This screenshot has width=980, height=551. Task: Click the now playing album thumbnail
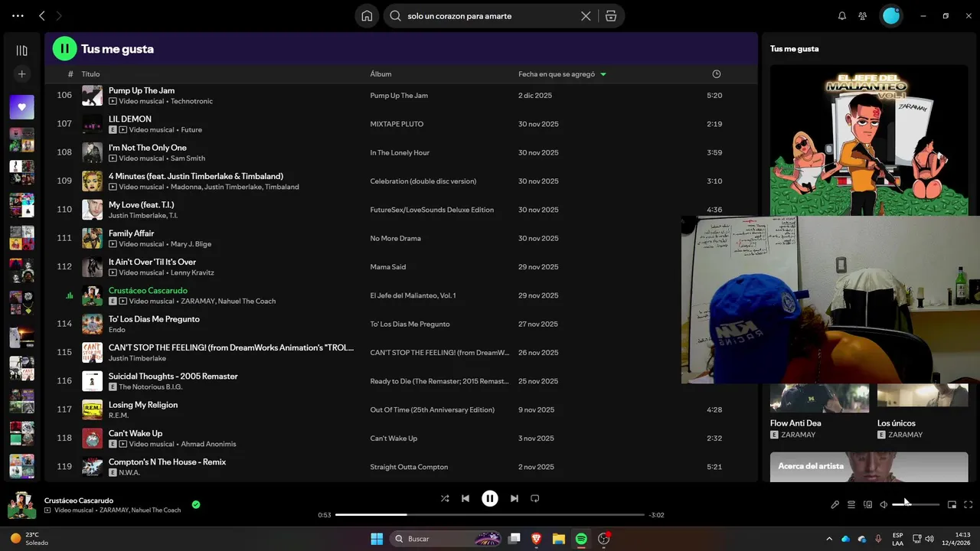(x=21, y=505)
